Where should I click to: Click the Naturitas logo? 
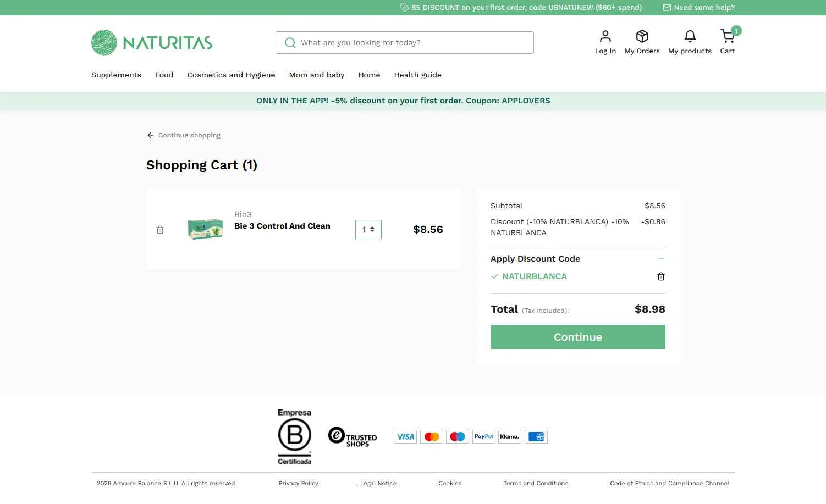pyautogui.click(x=152, y=42)
